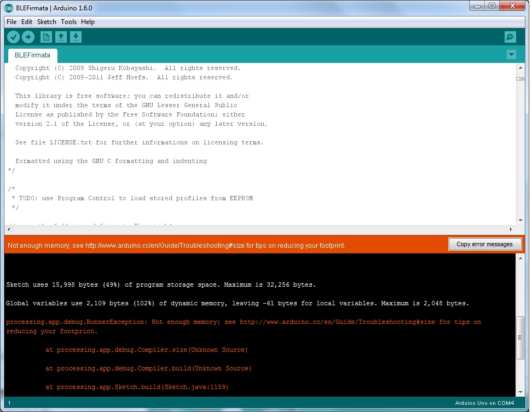Maximize the Arduino window
This screenshot has height=412, width=532.
(x=492, y=6)
